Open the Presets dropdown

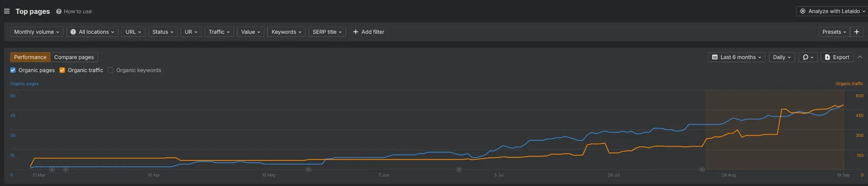pyautogui.click(x=834, y=32)
